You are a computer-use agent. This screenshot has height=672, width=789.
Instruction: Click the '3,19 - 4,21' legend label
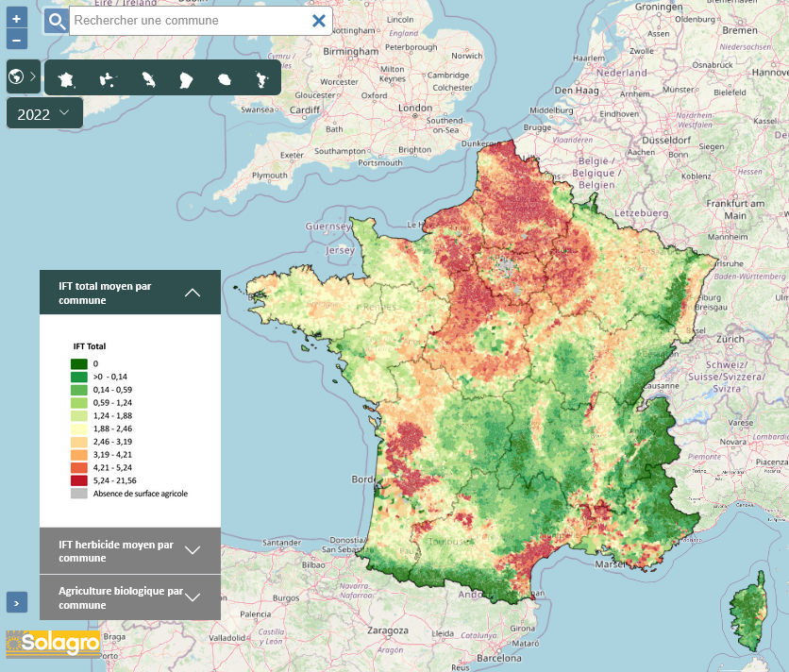(112, 455)
